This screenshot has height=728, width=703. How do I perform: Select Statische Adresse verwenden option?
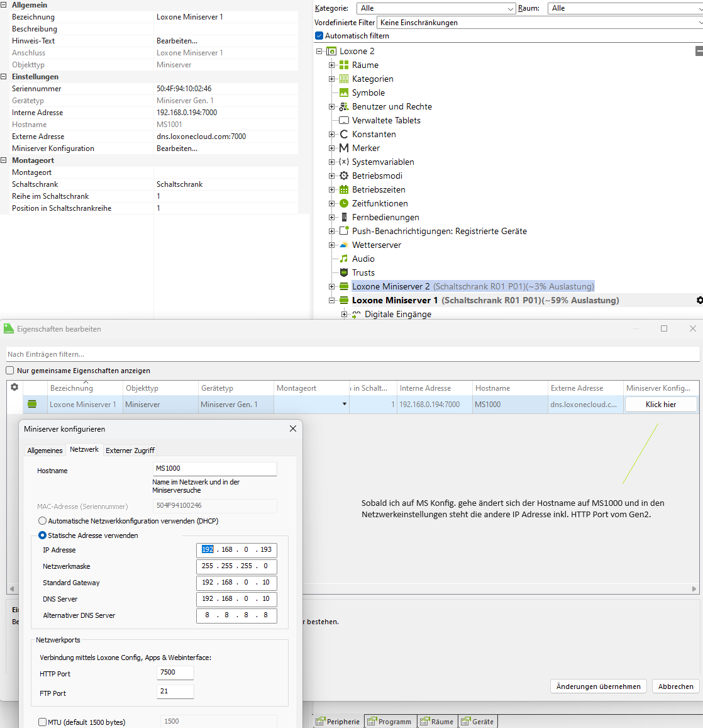point(42,535)
